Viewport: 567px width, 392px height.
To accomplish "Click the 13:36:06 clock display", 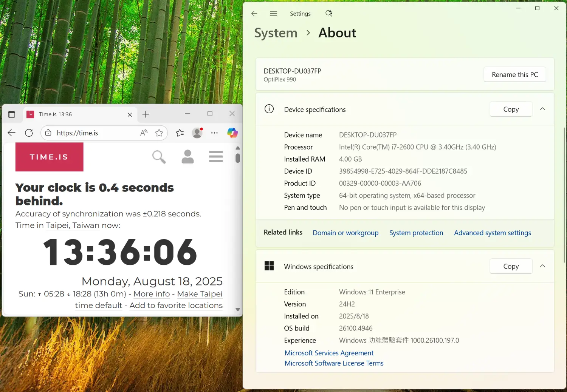I will coord(120,252).
